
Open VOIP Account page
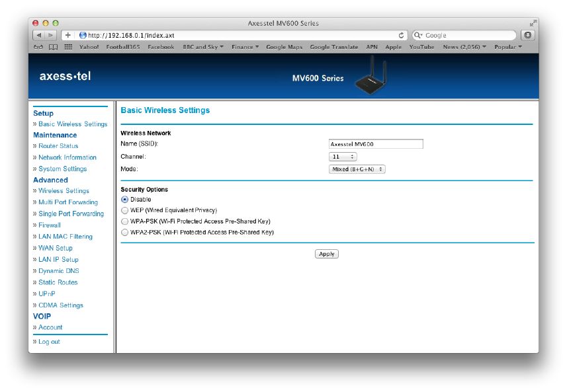click(50, 327)
